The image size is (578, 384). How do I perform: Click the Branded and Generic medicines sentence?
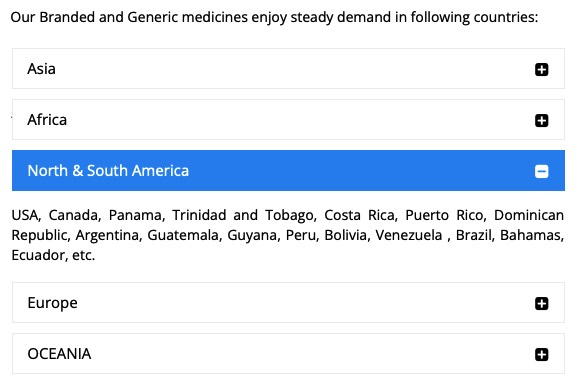point(274,17)
